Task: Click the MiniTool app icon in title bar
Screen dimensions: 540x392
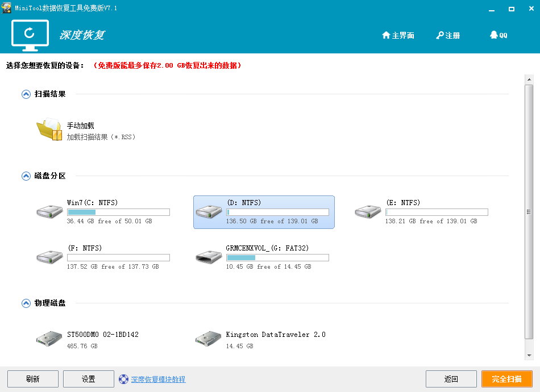Action: tap(6, 8)
